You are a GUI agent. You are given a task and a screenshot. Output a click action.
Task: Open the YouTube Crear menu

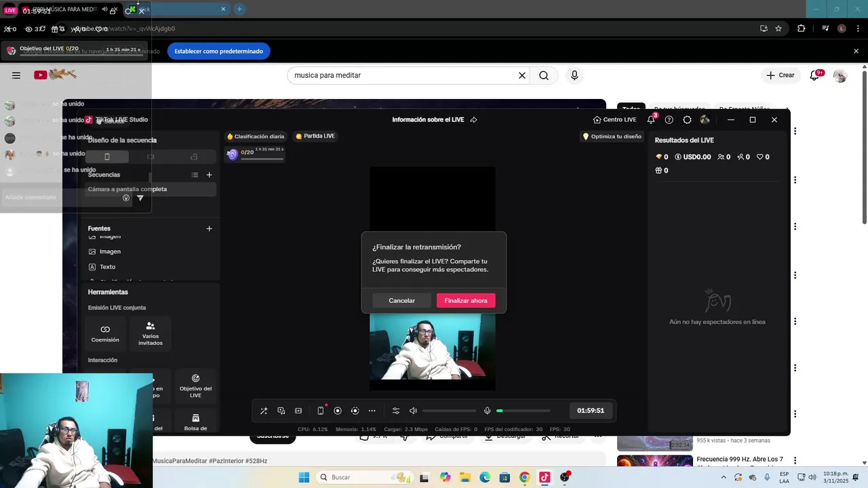[780, 75]
